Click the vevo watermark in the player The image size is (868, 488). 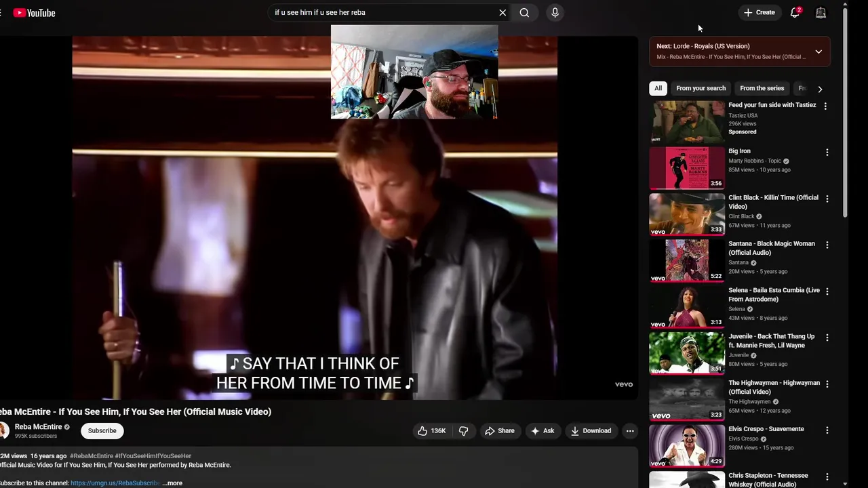coord(624,384)
